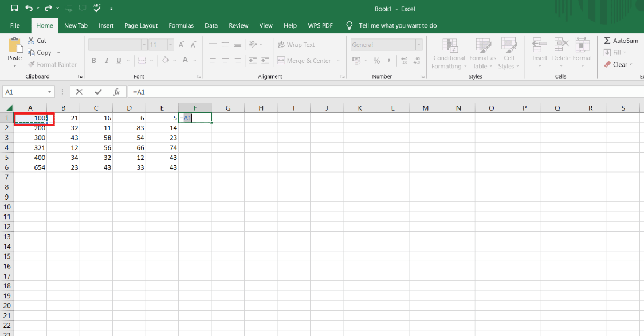644x336 pixels.
Task: Click the Fill Color paint bucket
Action: pyautogui.click(x=166, y=60)
